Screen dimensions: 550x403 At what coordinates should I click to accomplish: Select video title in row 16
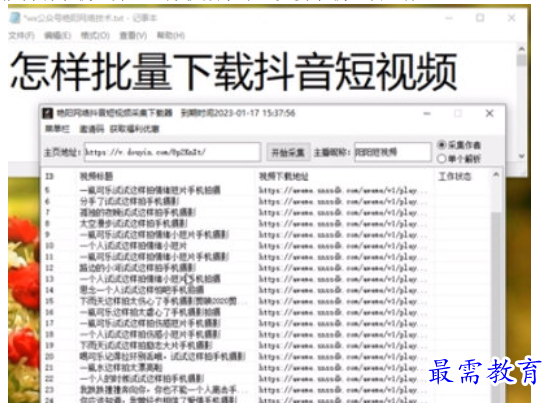point(150,312)
